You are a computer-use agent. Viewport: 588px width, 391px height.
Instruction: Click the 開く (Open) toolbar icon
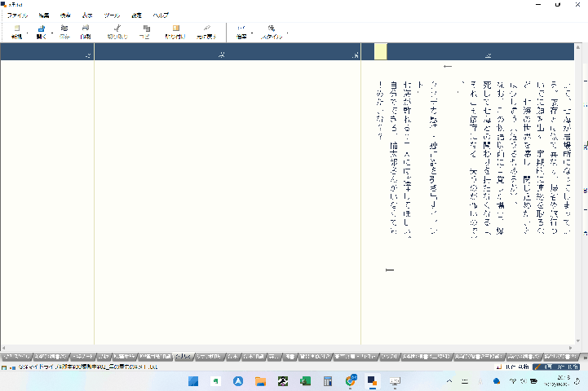point(42,29)
